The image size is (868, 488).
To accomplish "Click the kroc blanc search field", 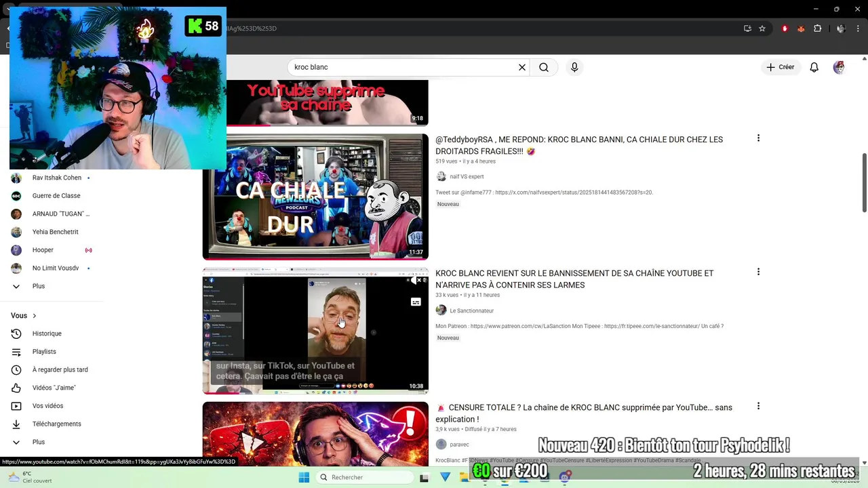I will tap(403, 67).
